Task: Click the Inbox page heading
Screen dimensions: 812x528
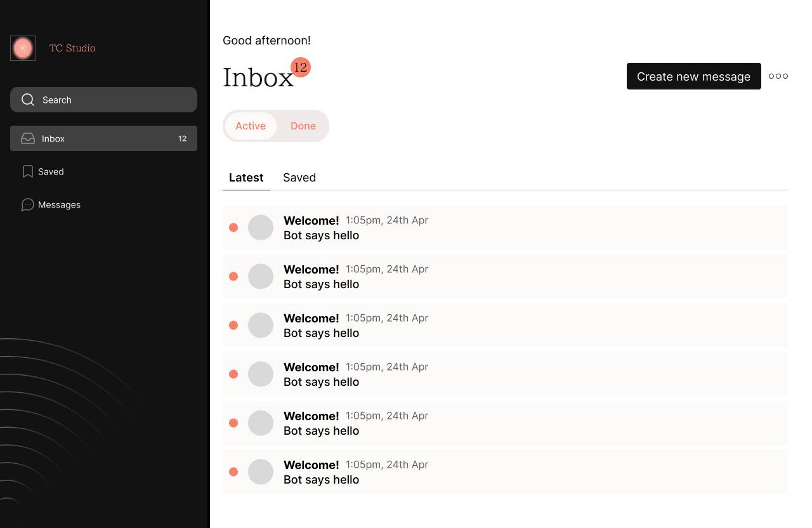Action: [x=258, y=77]
